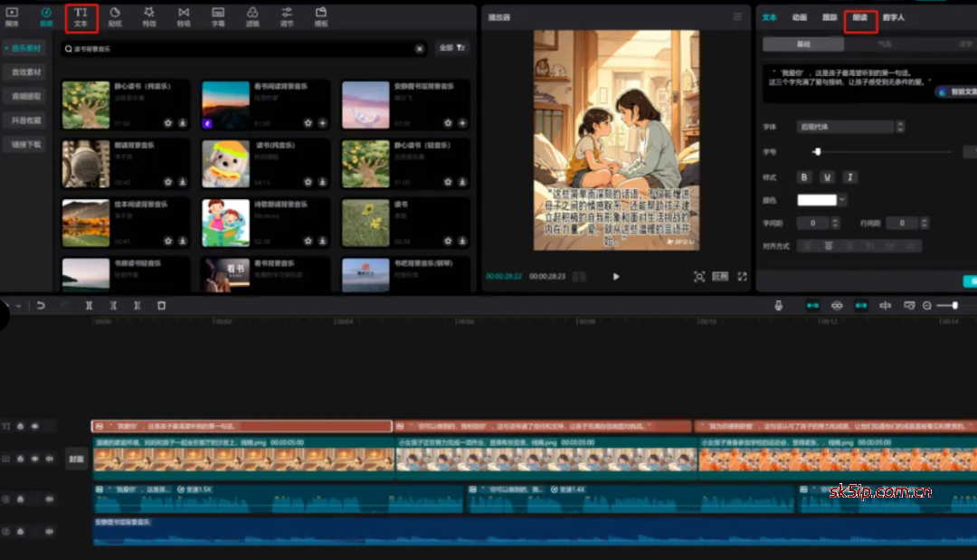Toggle Underline text style
The height and width of the screenshot is (560, 977).
coord(828,177)
